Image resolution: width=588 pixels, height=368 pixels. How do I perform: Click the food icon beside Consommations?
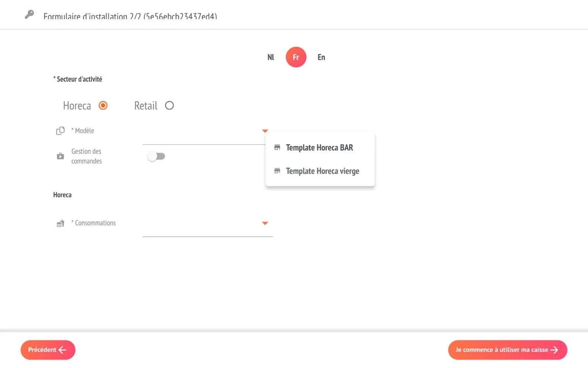60,223
